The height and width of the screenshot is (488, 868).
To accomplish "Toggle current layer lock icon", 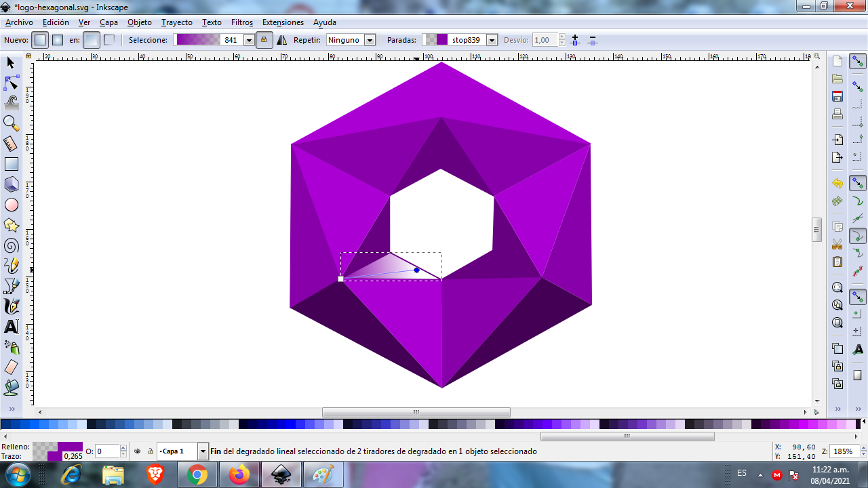I will [x=150, y=451].
